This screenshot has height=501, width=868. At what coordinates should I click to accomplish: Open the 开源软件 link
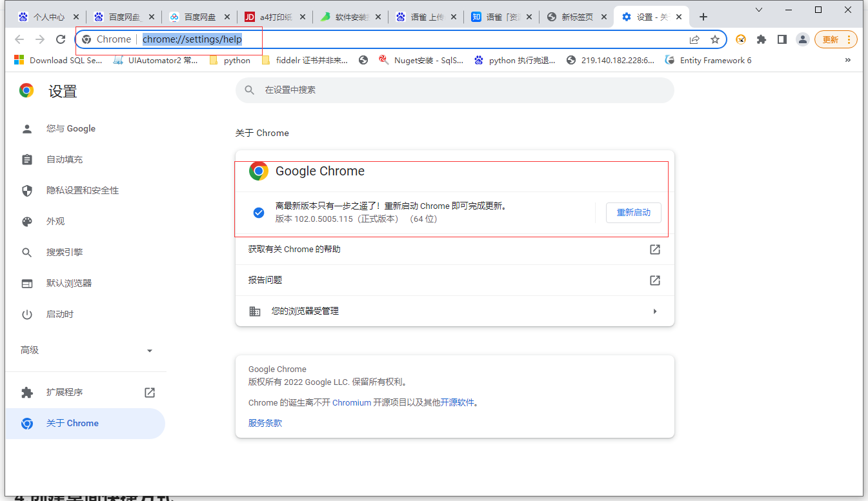coord(458,402)
